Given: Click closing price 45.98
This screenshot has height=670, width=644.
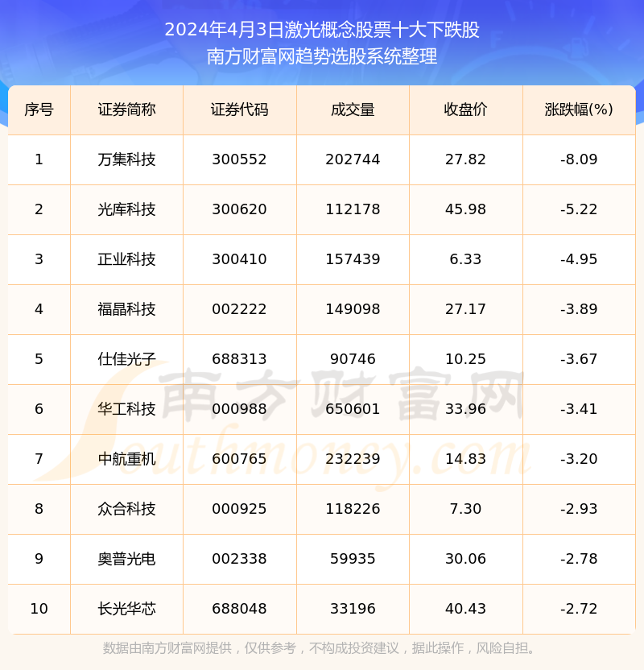Looking at the screenshot, I should click(x=465, y=209).
